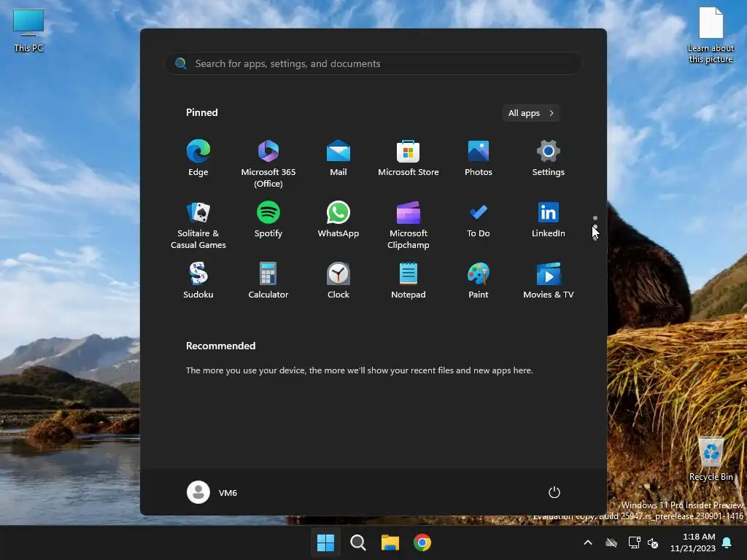Open Settings from pinned apps
The height and width of the screenshot is (560, 747).
(x=549, y=158)
